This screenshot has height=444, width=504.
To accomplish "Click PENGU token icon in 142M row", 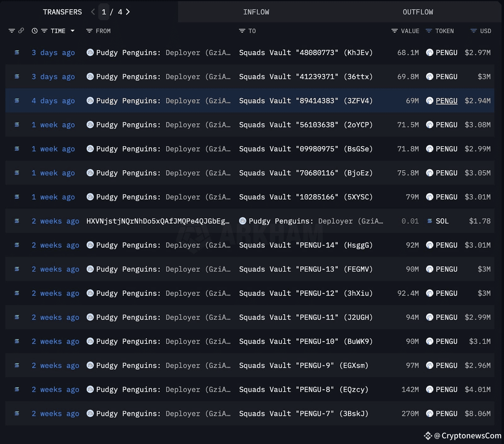I will tap(430, 389).
